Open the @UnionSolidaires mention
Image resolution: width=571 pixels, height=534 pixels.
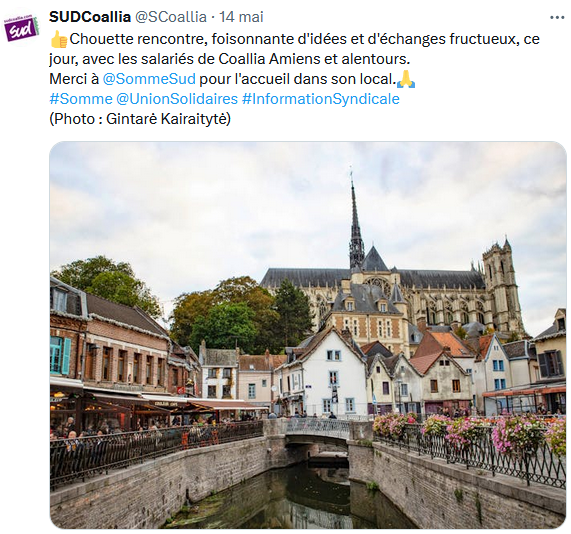[177, 99]
